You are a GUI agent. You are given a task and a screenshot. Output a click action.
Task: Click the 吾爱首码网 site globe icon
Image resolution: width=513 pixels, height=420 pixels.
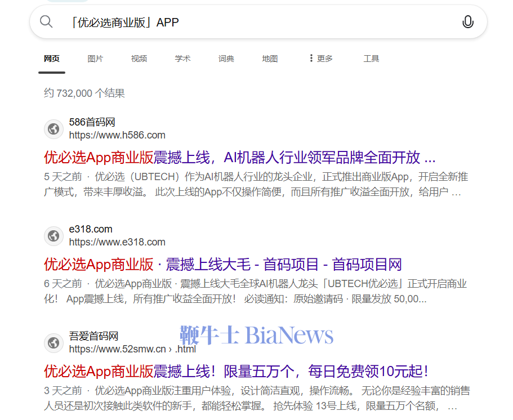pyautogui.click(x=53, y=343)
